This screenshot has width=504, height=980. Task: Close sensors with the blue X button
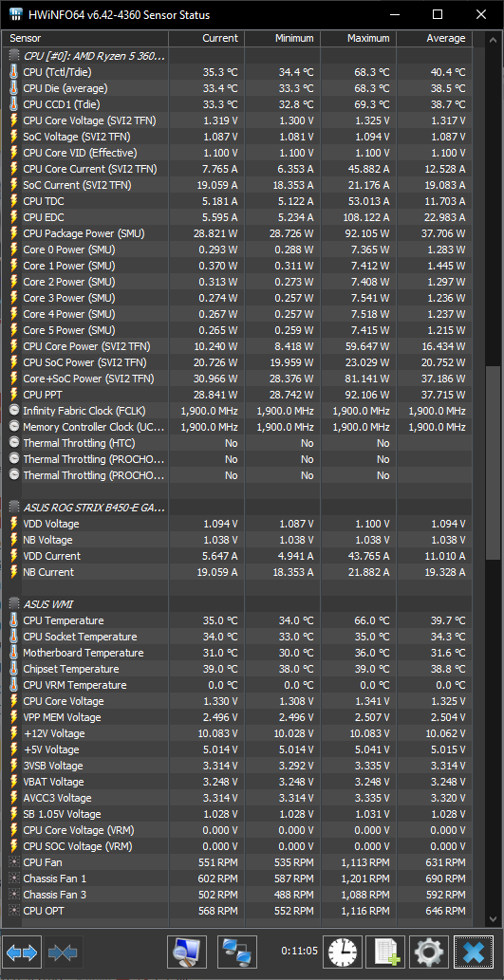[x=473, y=952]
